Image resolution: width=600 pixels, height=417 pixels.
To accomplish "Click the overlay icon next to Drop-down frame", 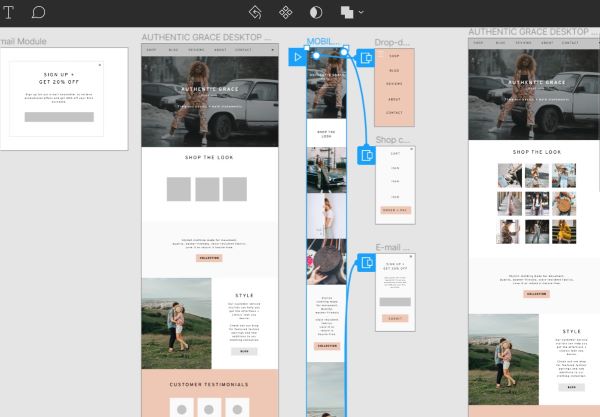I will click(366, 58).
